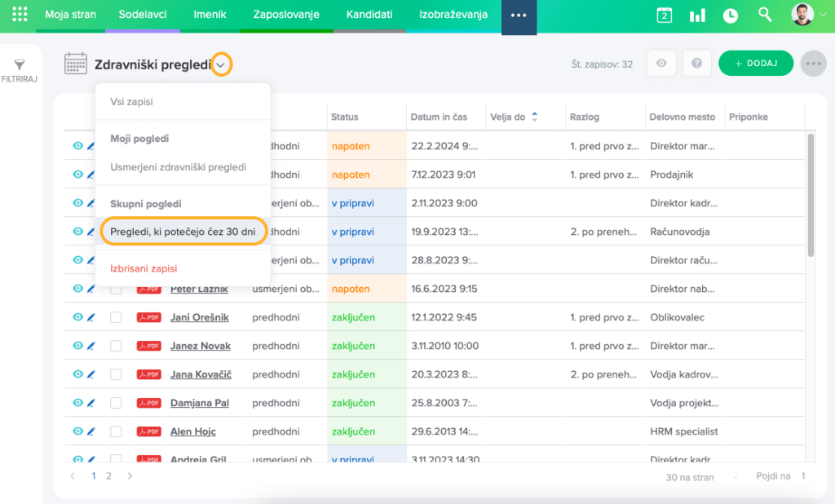
Task: Check the box next to Alen Hojc
Action: [x=116, y=431]
